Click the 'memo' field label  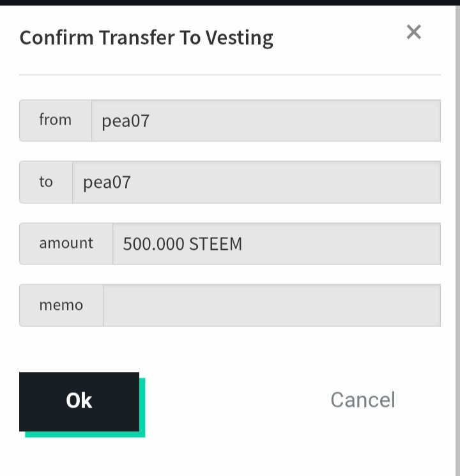(61, 305)
